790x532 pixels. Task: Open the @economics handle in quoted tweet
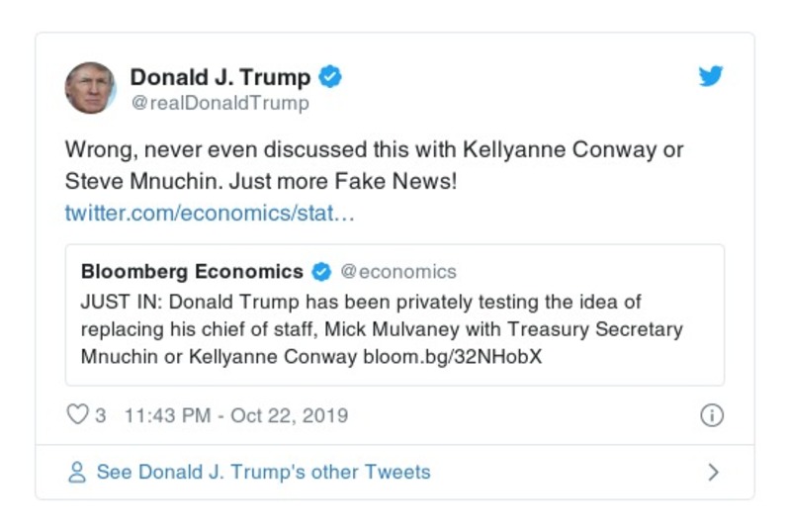(x=398, y=271)
